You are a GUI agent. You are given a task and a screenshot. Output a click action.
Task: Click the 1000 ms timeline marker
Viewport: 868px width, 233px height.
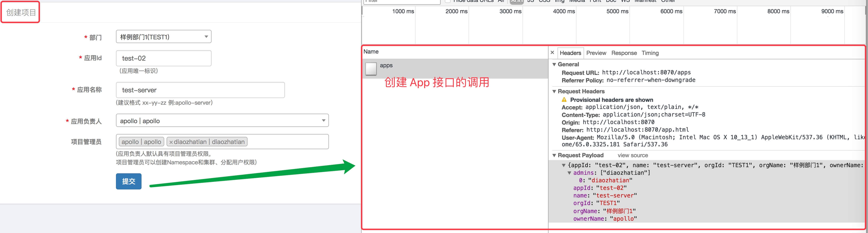403,11
